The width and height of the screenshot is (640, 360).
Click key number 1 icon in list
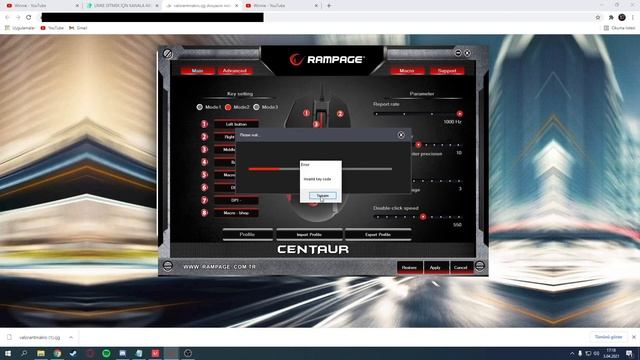[x=204, y=124]
